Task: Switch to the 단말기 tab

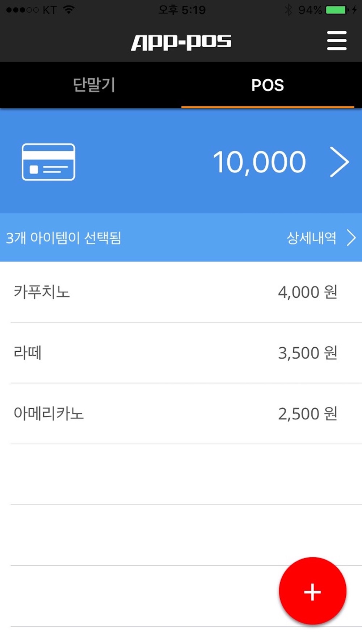Action: point(94,85)
